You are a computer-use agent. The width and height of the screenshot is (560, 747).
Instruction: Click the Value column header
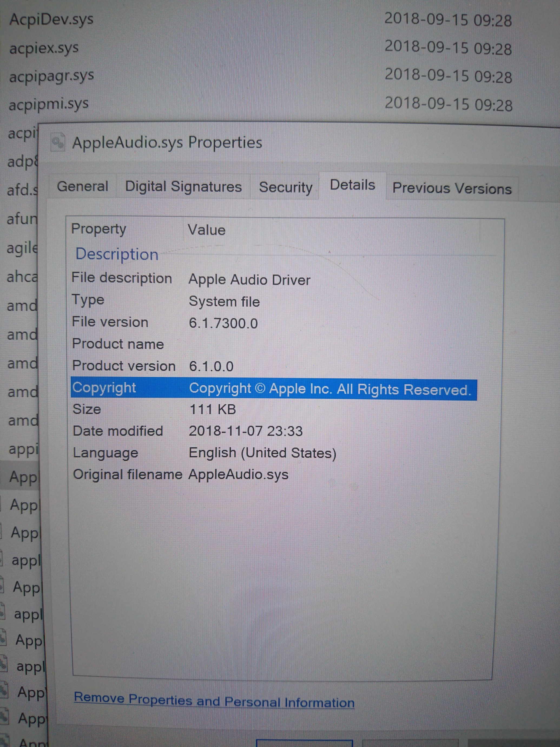pos(206,230)
